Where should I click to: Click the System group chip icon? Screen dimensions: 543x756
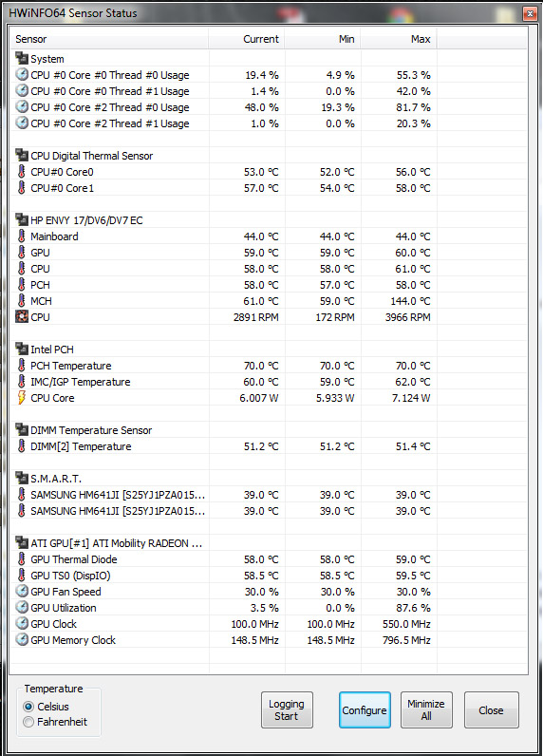[22, 58]
